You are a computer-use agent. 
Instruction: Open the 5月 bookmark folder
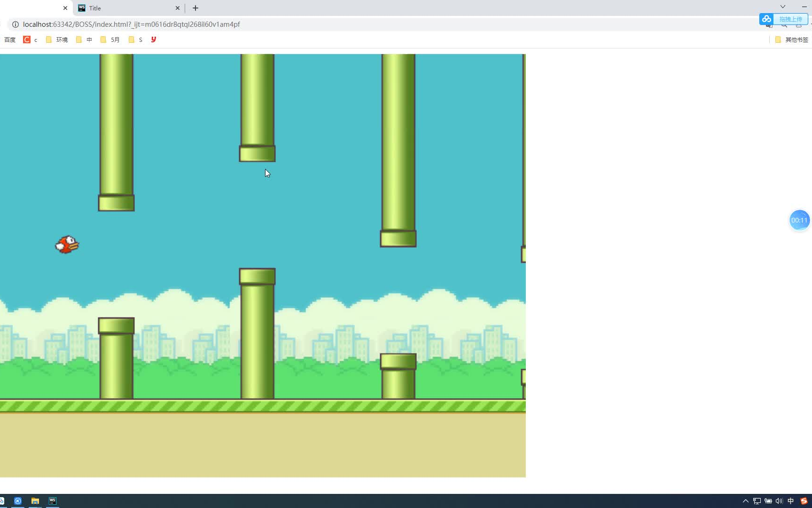(x=110, y=40)
